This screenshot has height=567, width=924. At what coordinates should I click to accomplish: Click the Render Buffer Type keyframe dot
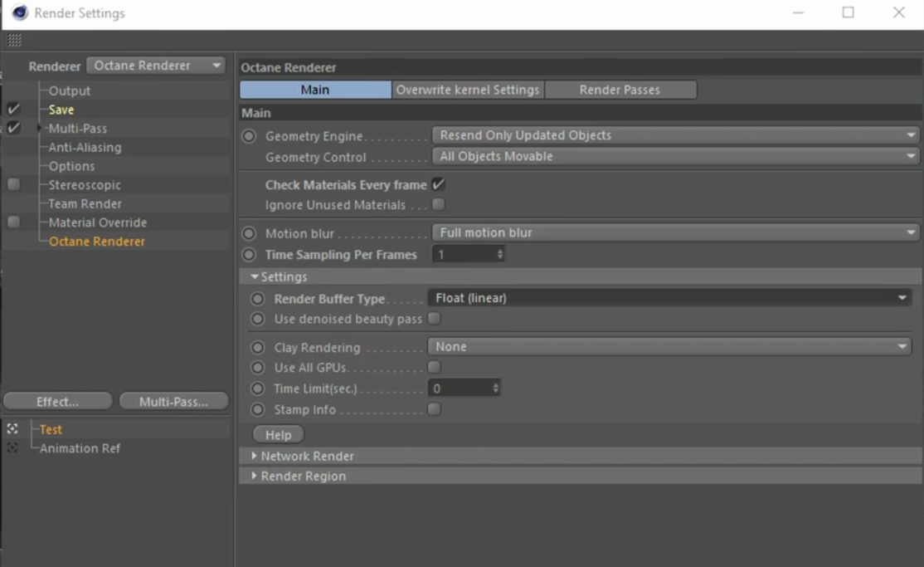coord(258,299)
